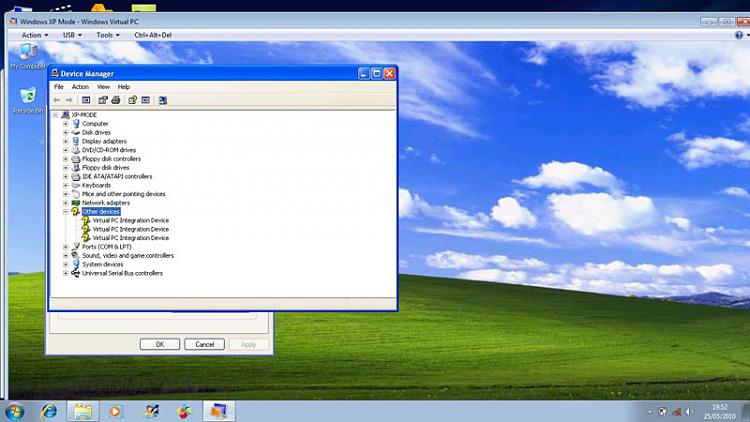The width and height of the screenshot is (750, 422).
Task: Expand the IDE ATA/ATAPI controllers node
Action: (x=66, y=177)
